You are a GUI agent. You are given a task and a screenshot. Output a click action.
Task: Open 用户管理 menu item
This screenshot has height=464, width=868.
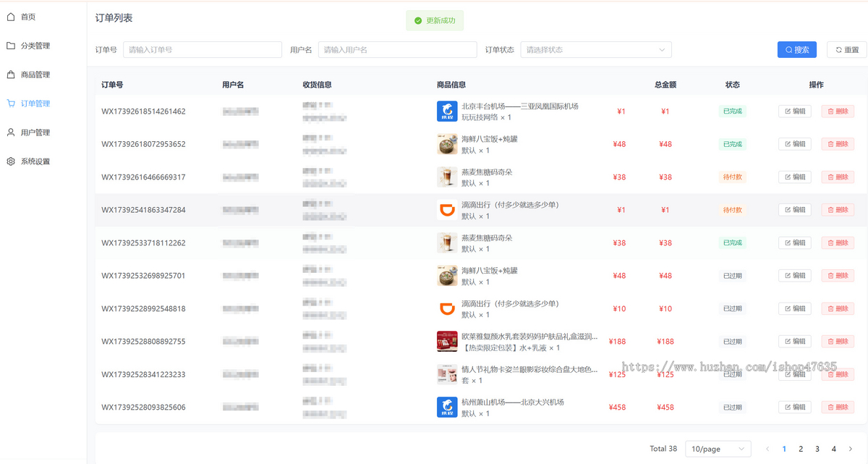coord(35,132)
